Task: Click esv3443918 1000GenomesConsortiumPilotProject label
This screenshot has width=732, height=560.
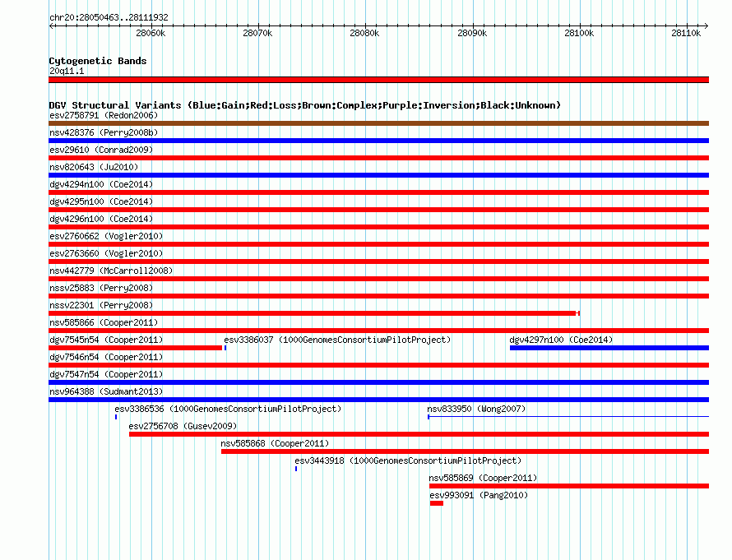Action: pyautogui.click(x=408, y=460)
